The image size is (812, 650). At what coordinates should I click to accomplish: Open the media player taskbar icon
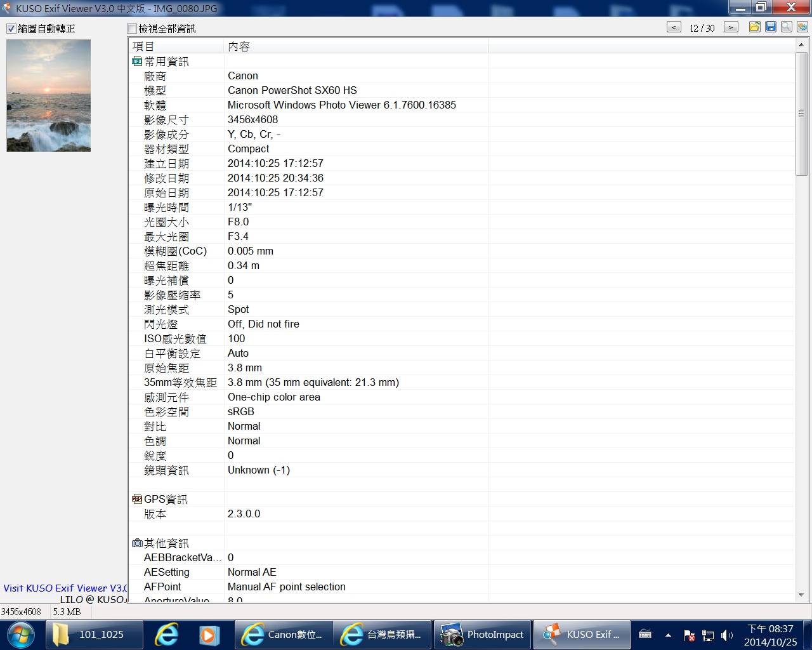pos(208,634)
